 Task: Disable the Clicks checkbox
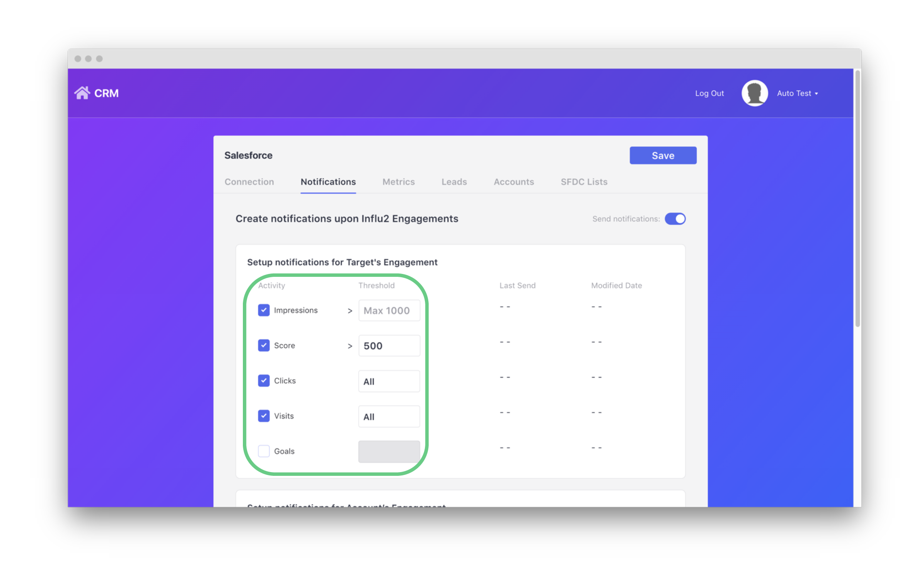pos(264,381)
